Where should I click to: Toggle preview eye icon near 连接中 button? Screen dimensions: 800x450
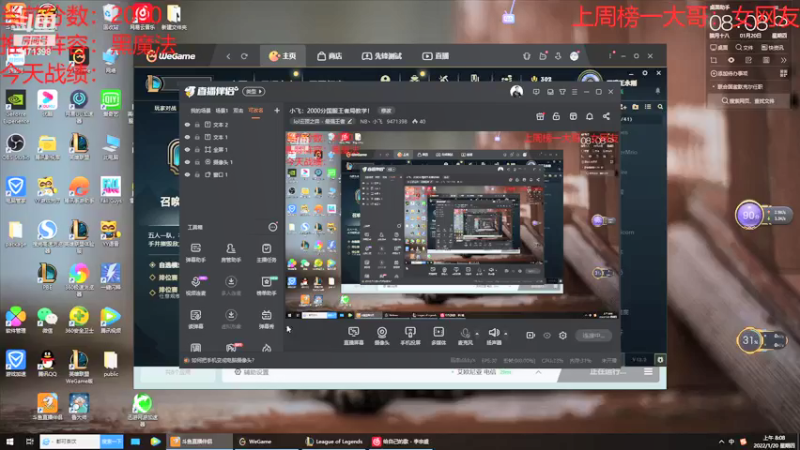[547, 335]
